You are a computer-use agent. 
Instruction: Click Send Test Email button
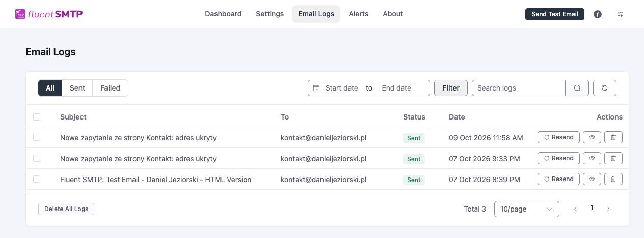555,14
